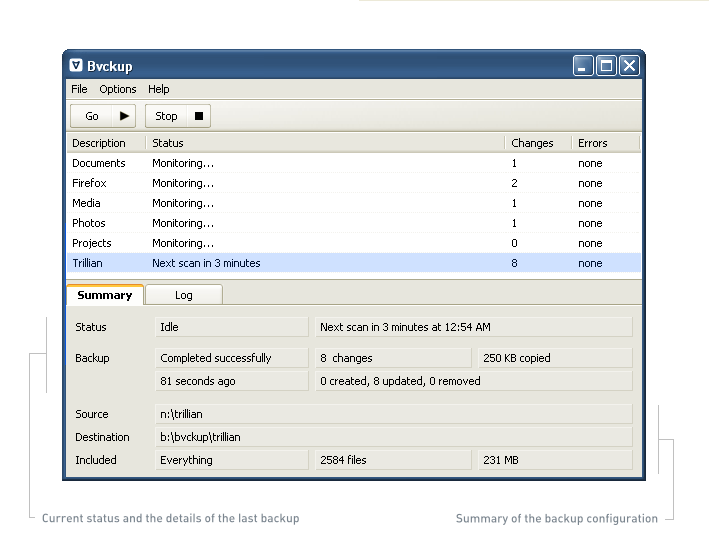Choose the Media backup job
The height and width of the screenshot is (540, 709).
click(x=86, y=203)
